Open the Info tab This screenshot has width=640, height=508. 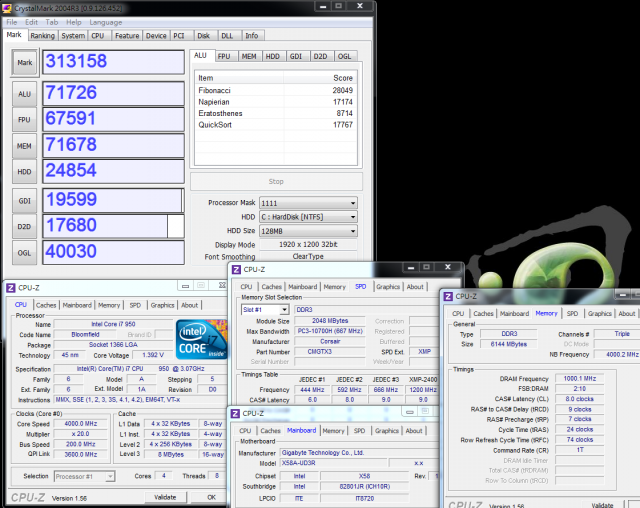(251, 35)
